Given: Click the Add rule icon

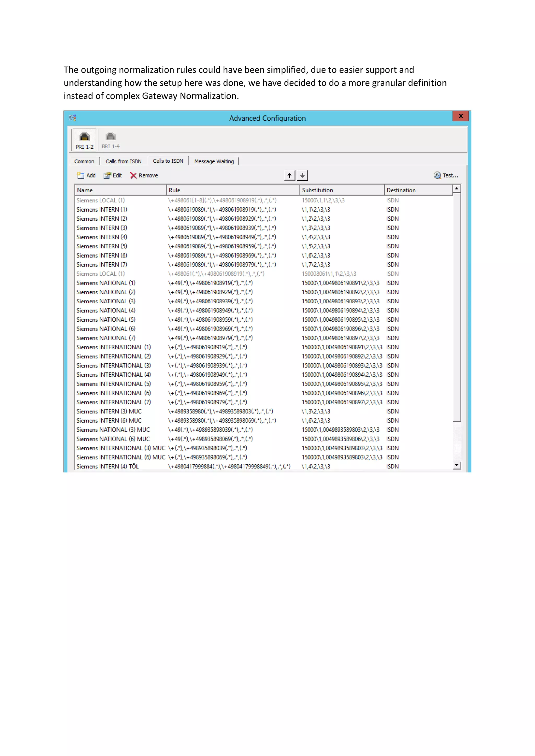Looking at the screenshot, I should (x=80, y=175).
